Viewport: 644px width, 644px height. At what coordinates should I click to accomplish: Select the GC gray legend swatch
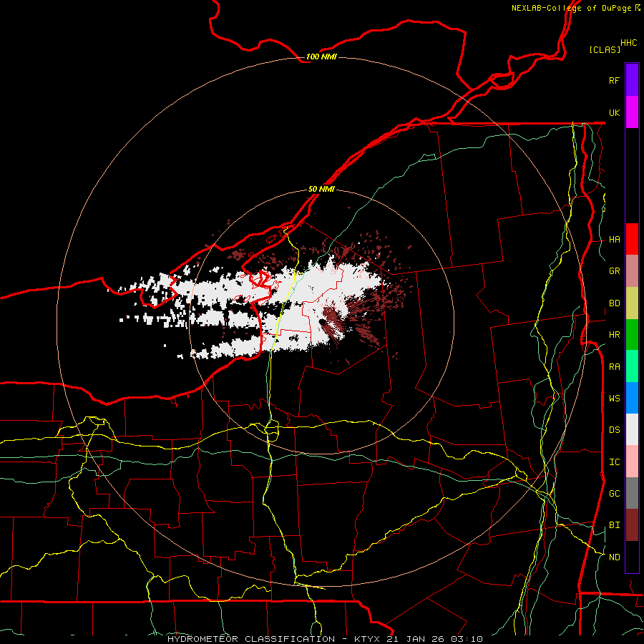(632, 493)
